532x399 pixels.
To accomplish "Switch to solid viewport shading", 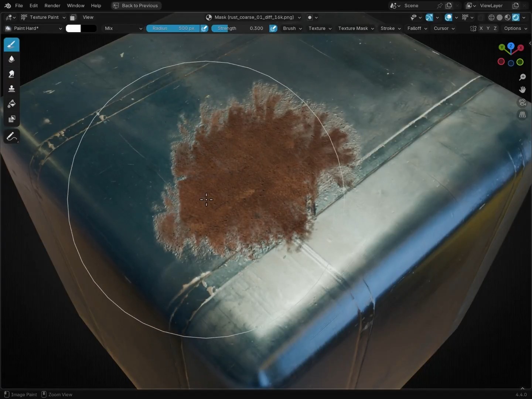I will pyautogui.click(x=499, y=17).
